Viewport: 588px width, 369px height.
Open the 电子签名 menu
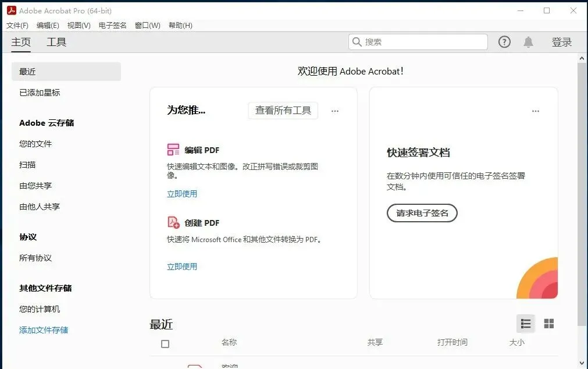point(112,25)
